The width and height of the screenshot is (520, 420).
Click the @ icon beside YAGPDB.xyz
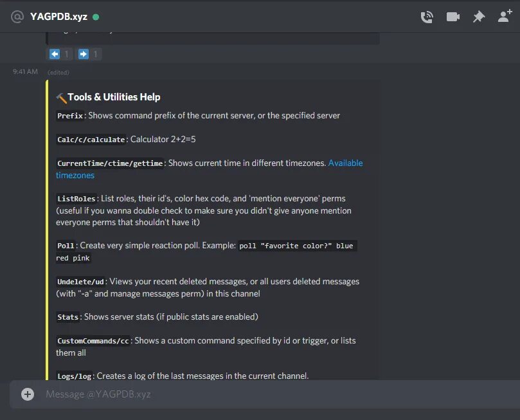(17, 17)
